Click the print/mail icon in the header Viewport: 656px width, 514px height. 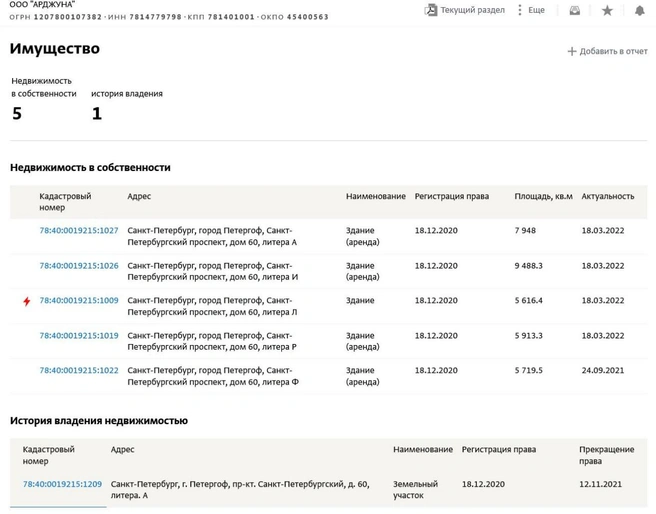[x=574, y=10]
